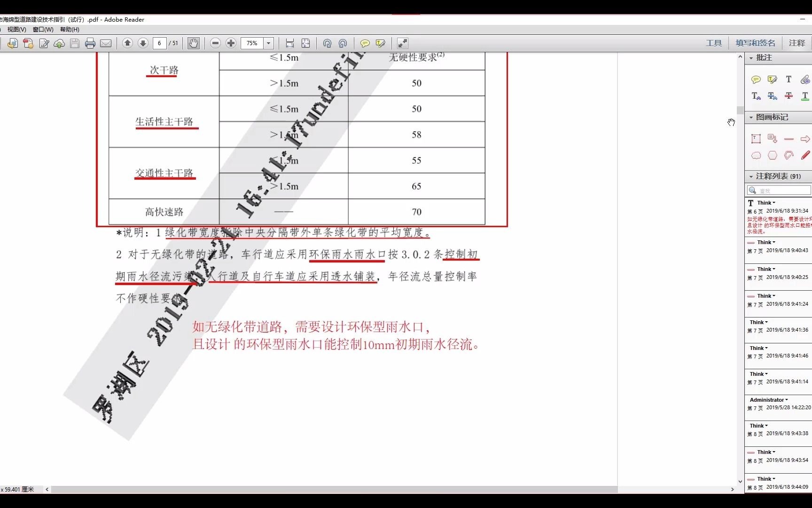Screen dimensions: 812x508
Task: Select highlight text tool in 批注 panel
Action: [772, 79]
